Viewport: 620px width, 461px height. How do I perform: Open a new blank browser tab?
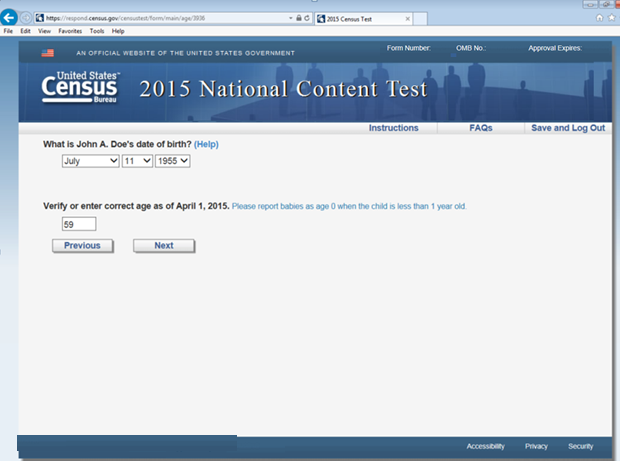420,19
